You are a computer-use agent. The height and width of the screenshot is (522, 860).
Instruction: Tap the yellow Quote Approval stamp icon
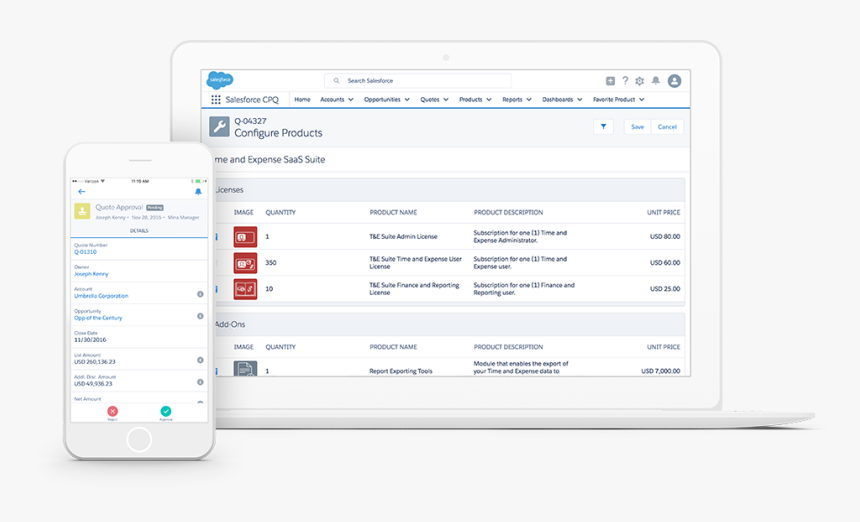[82, 211]
